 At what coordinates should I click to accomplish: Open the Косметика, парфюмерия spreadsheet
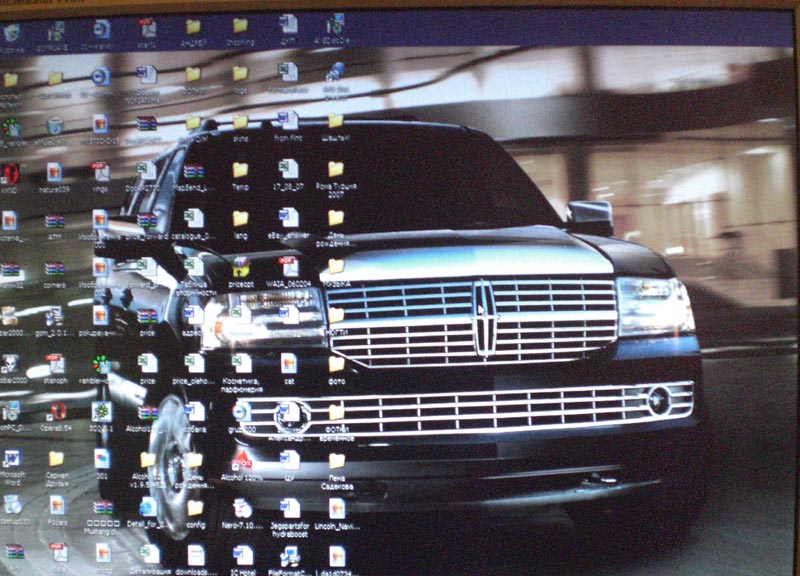(x=241, y=363)
